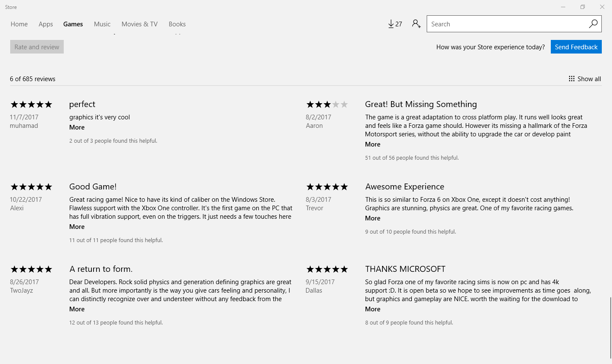Click the Send Feedback button
The image size is (612, 364).
point(576,47)
